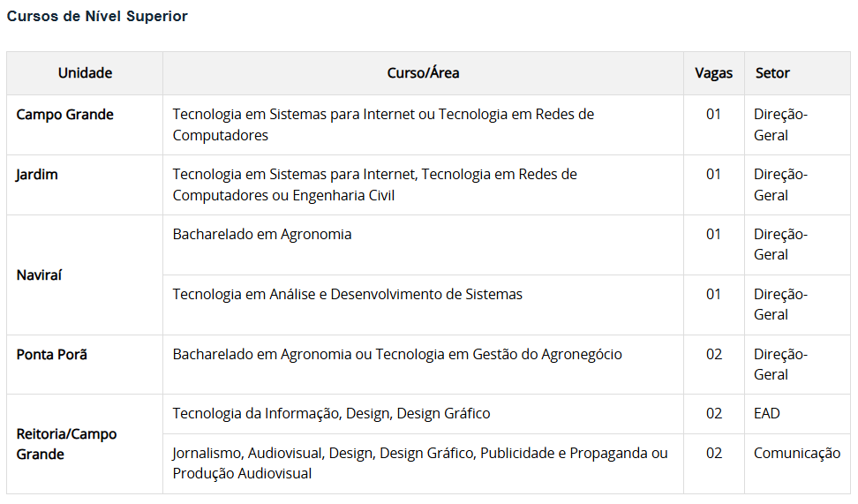Select the 'Ponta Porã' unit cell
This screenshot has height=504, width=858.
click(x=52, y=354)
